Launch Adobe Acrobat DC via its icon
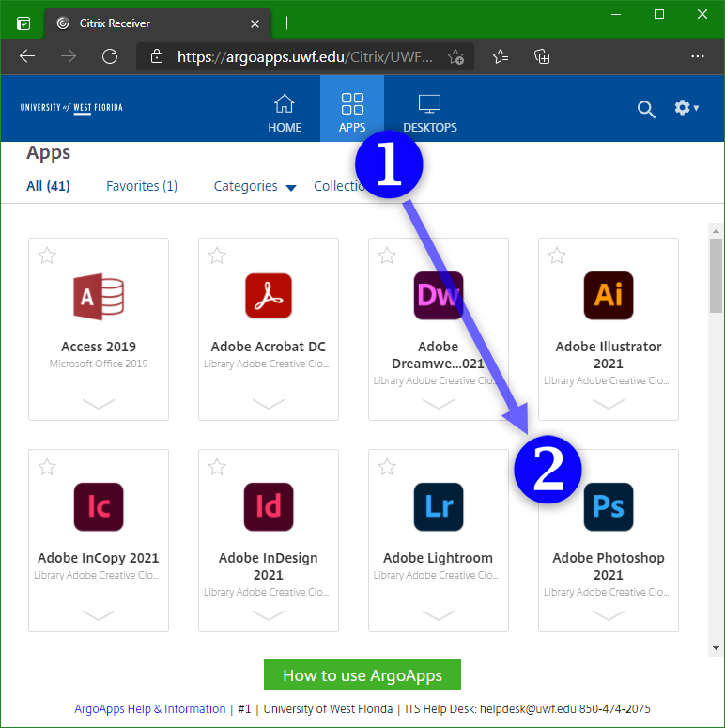 point(269,296)
